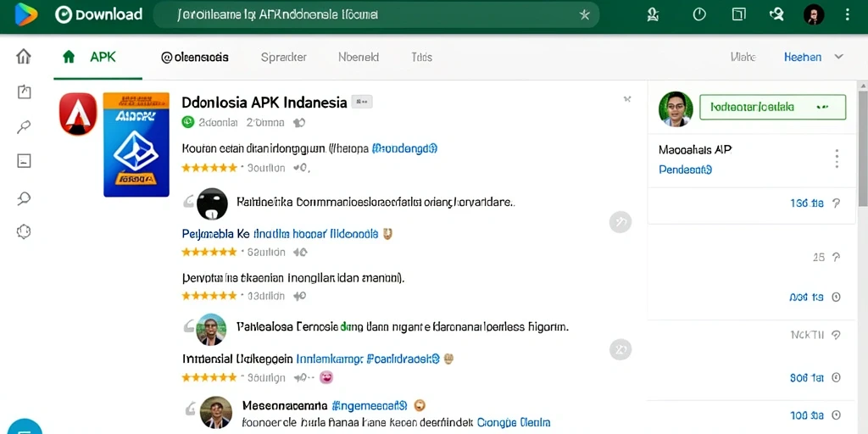Open the profile avatar in header
The height and width of the screenshot is (434, 868).
pos(814,14)
